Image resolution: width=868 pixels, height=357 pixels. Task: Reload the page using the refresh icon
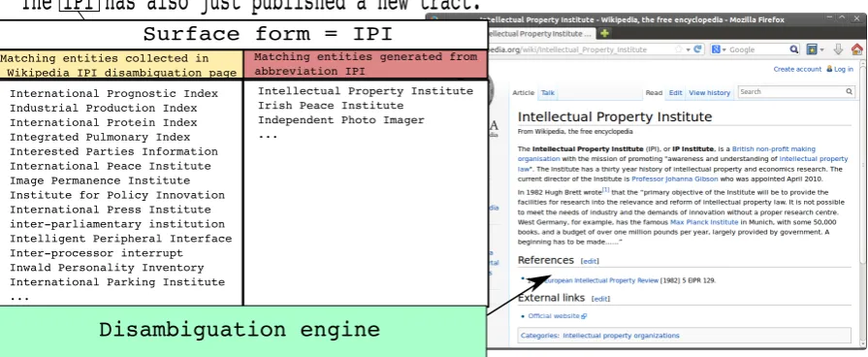[697, 49]
